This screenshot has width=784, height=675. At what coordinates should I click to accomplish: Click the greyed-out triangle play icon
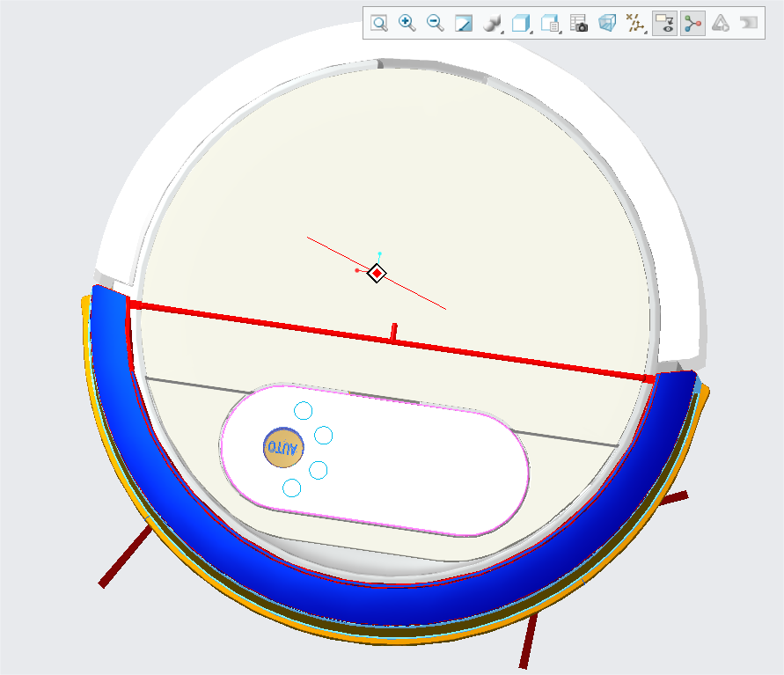click(721, 23)
